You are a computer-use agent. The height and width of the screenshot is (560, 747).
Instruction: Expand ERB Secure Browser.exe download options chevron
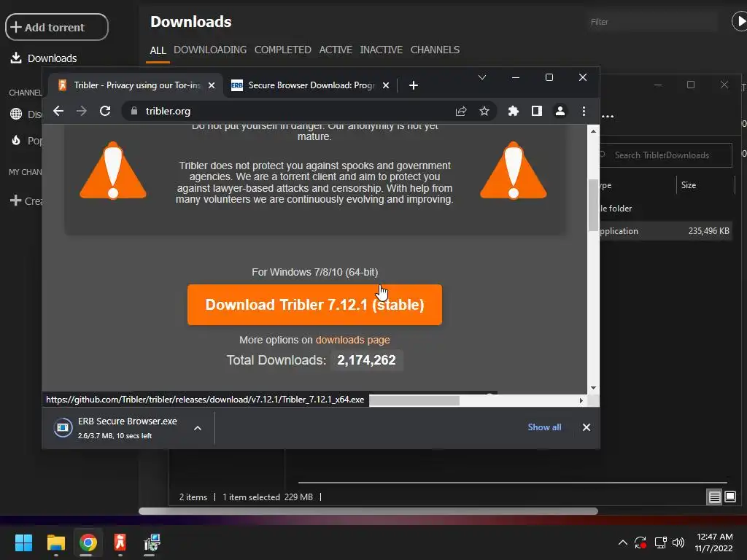(198, 428)
